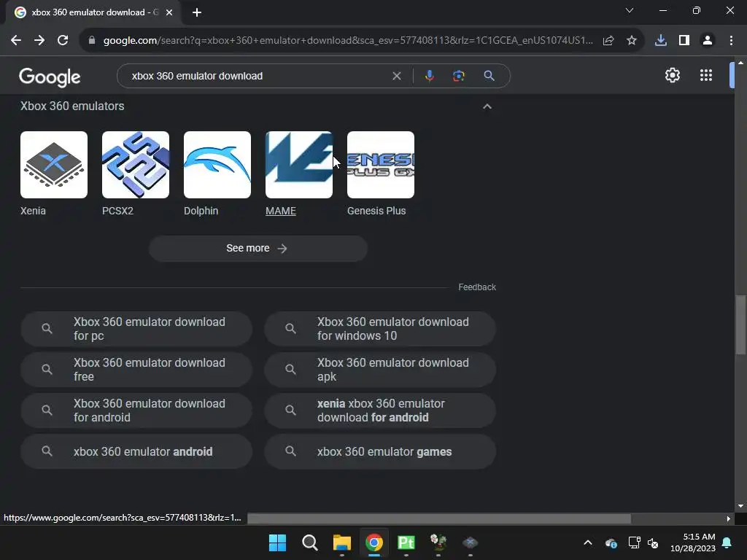Submit search with magnifier icon
Screen dimensions: 747x560
click(x=489, y=76)
